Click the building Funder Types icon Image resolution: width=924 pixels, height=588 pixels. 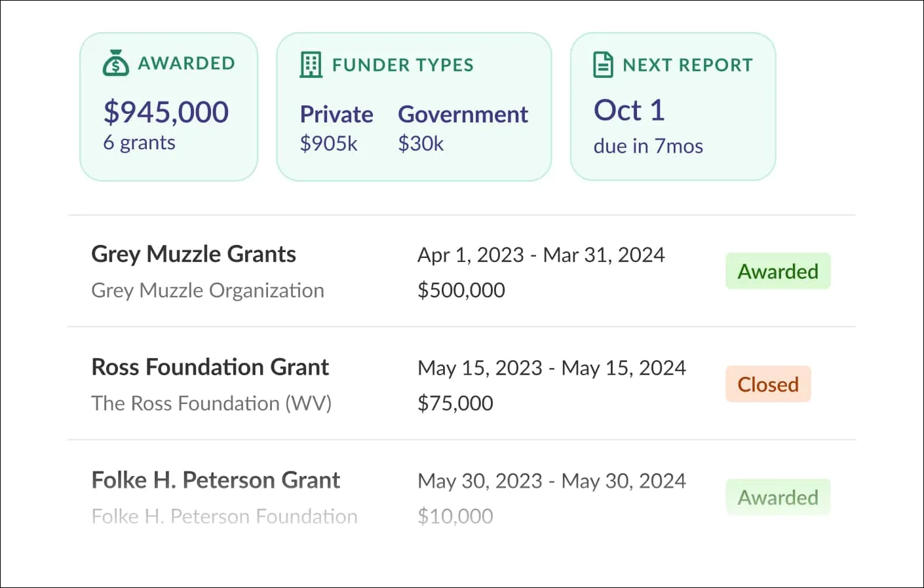pos(311,65)
